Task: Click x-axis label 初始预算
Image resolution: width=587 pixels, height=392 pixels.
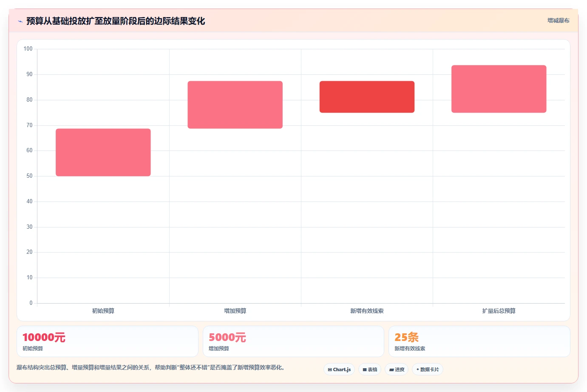Action: [x=103, y=311]
